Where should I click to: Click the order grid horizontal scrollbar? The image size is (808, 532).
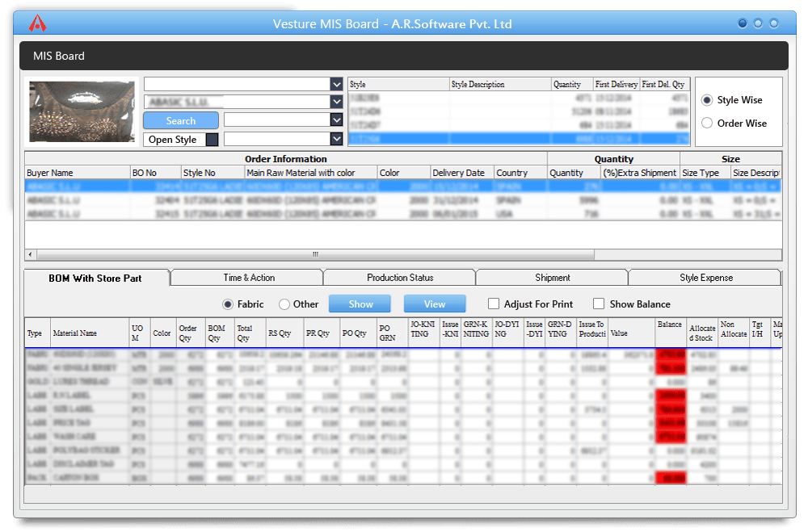[315, 254]
